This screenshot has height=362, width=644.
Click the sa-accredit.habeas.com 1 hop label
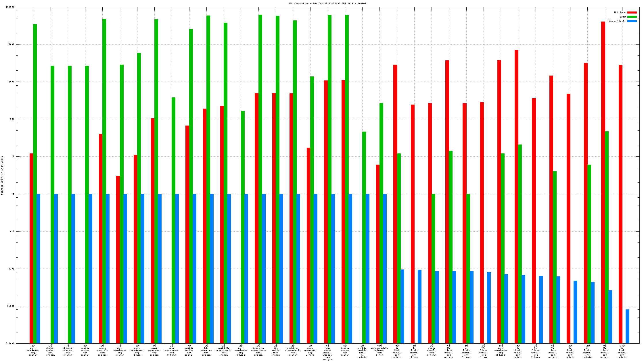point(379,350)
